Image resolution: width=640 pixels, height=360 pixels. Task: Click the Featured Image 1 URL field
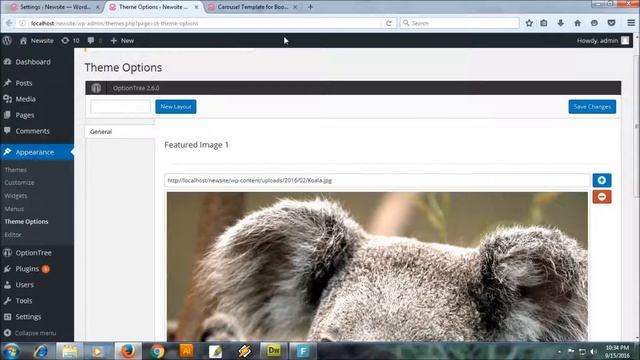tap(377, 180)
